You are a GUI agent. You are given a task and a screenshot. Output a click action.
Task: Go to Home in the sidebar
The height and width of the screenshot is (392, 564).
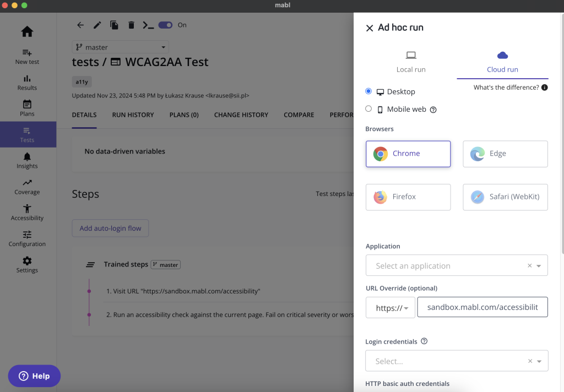tap(27, 31)
